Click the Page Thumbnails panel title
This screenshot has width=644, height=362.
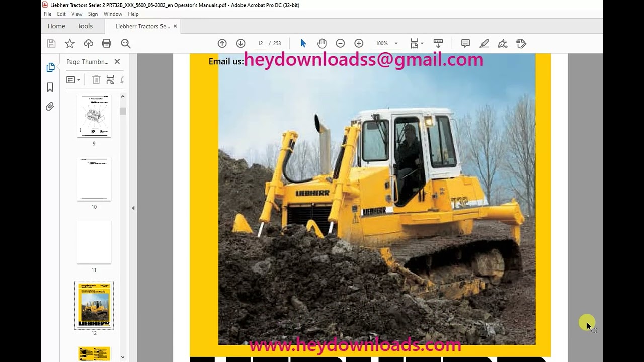point(87,62)
